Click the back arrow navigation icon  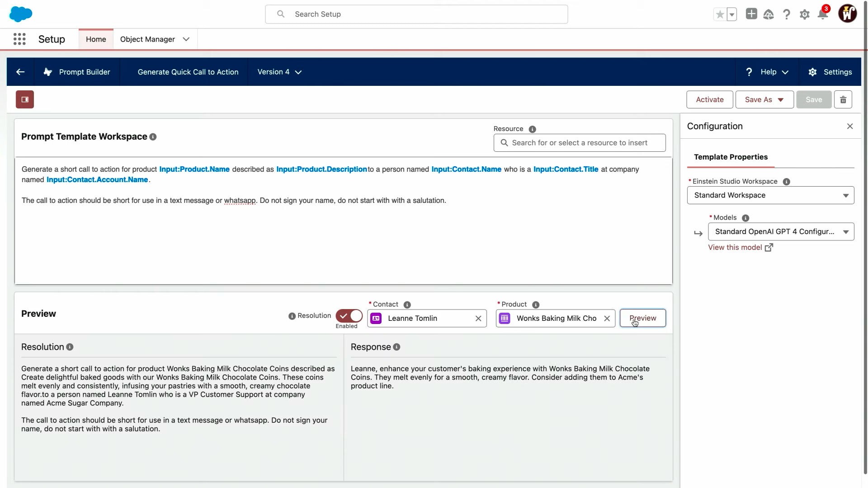(20, 71)
